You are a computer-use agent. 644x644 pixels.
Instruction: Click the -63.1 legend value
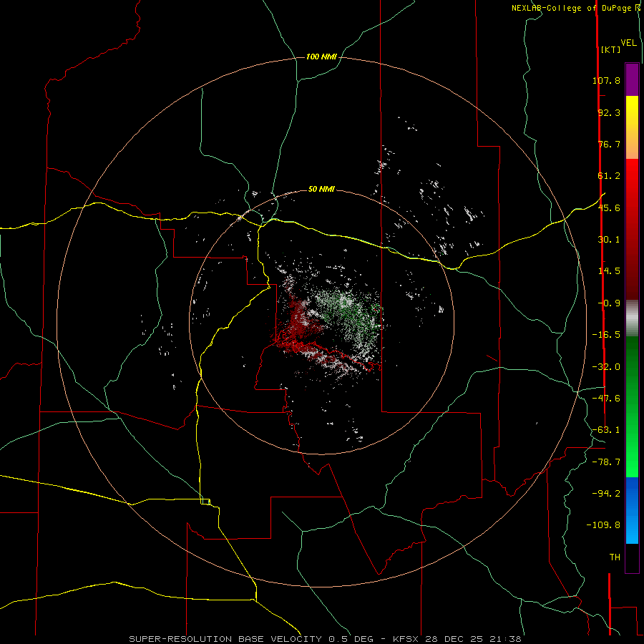pyautogui.click(x=606, y=430)
